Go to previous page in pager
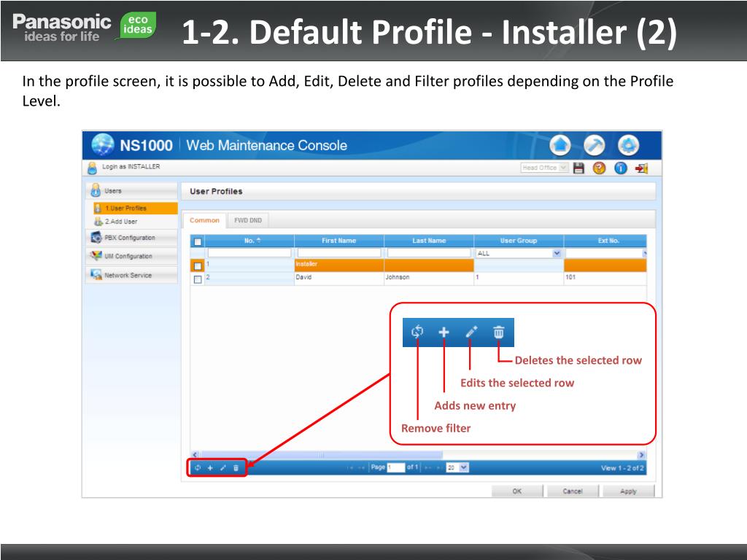747x560 pixels. tap(361, 467)
